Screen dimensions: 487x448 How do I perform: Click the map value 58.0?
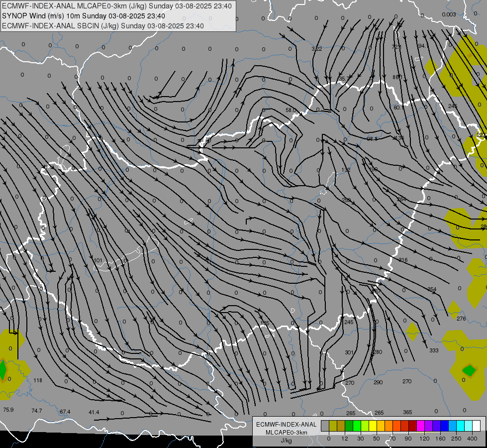tap(291, 110)
